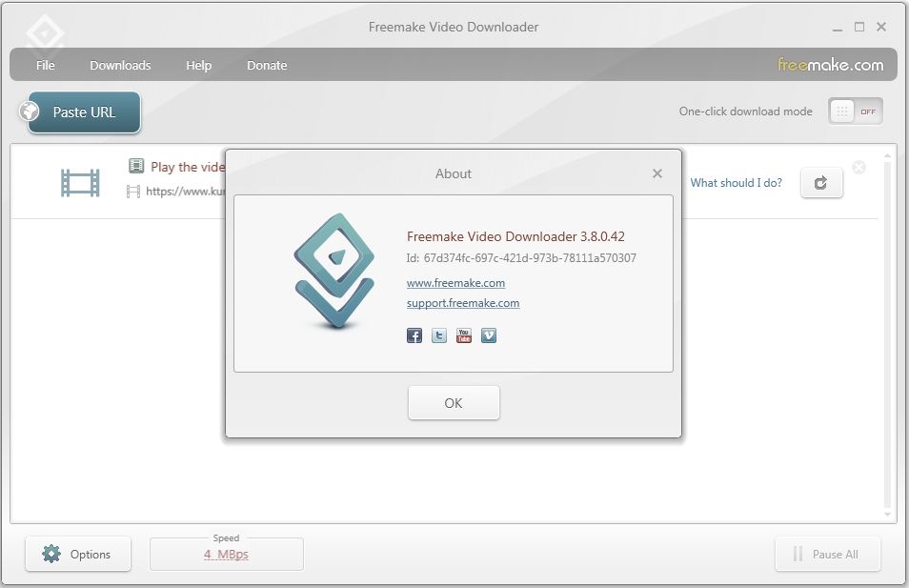The height and width of the screenshot is (588, 909).
Task: Minimize the Freemake window
Action: pos(838,28)
